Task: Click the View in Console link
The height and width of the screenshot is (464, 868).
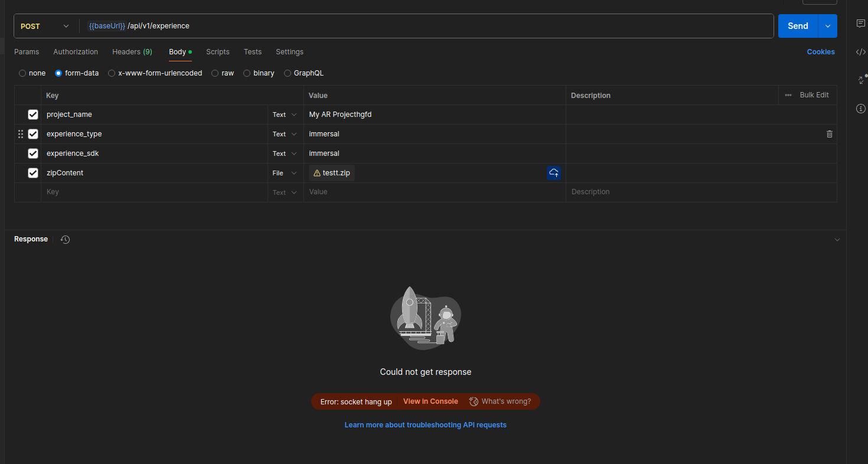Action: 430,401
